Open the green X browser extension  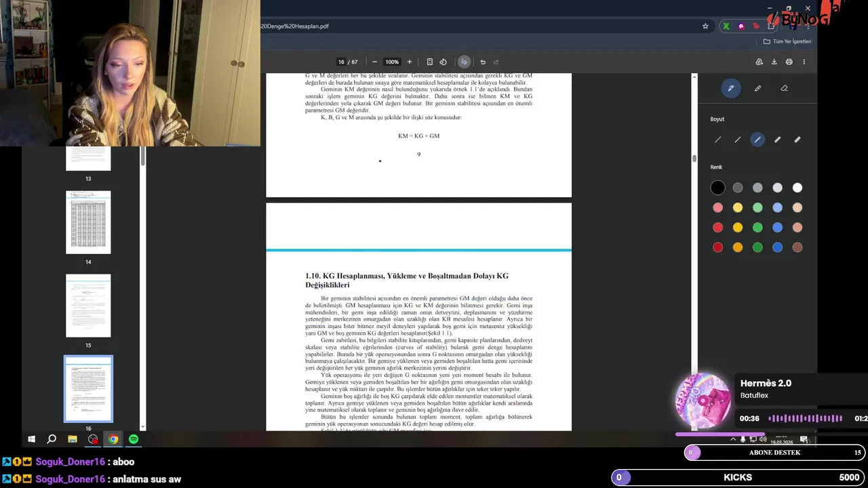pos(726,26)
